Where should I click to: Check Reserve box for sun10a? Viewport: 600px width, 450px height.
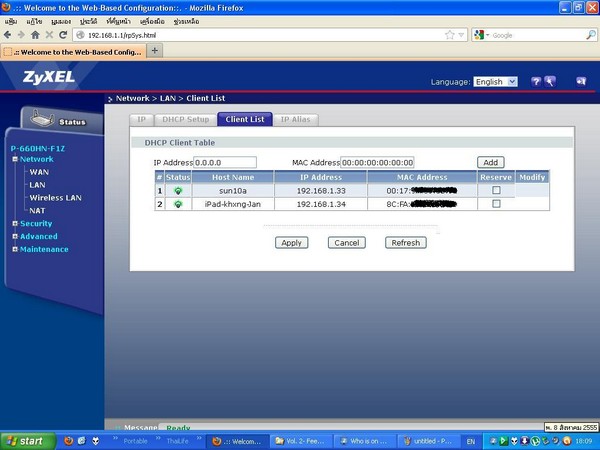pyautogui.click(x=496, y=190)
